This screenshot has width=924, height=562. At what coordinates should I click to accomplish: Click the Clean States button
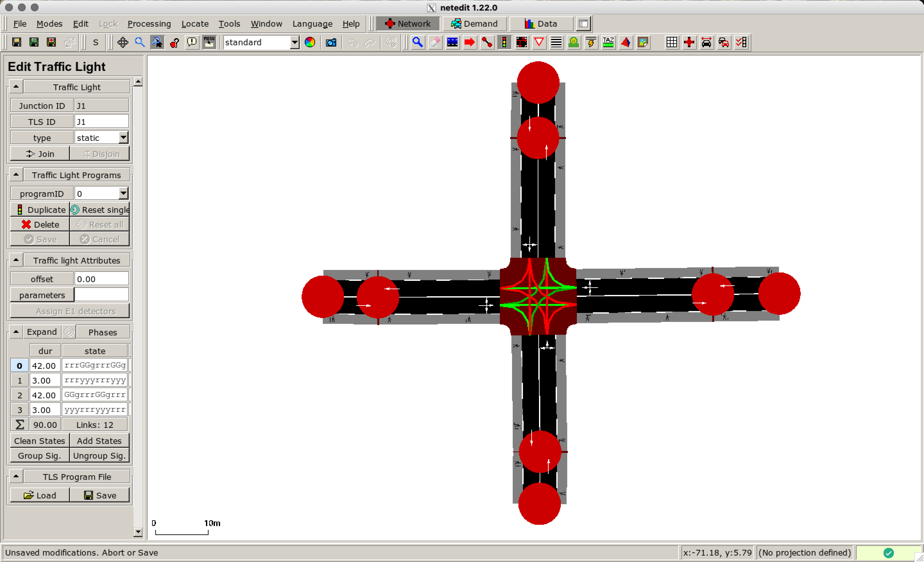point(39,440)
